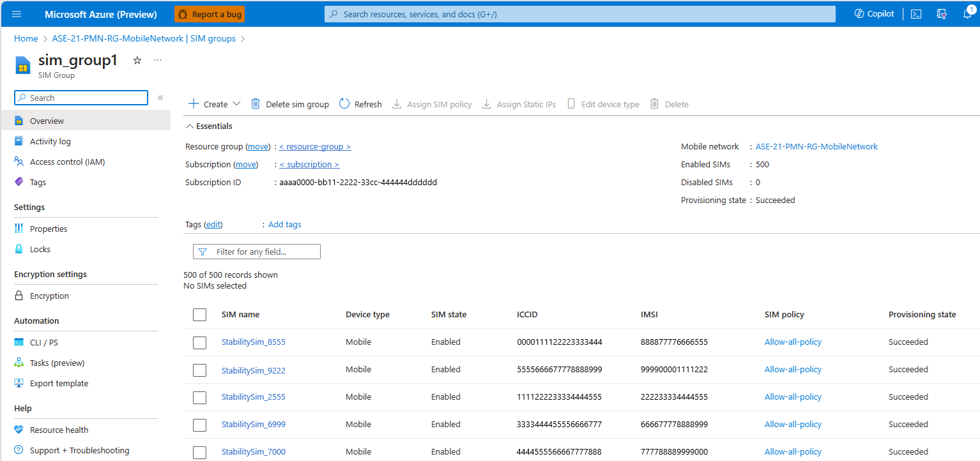The image size is (980, 461).
Task: Open Cloud Shell from the top bar
Action: point(915,14)
